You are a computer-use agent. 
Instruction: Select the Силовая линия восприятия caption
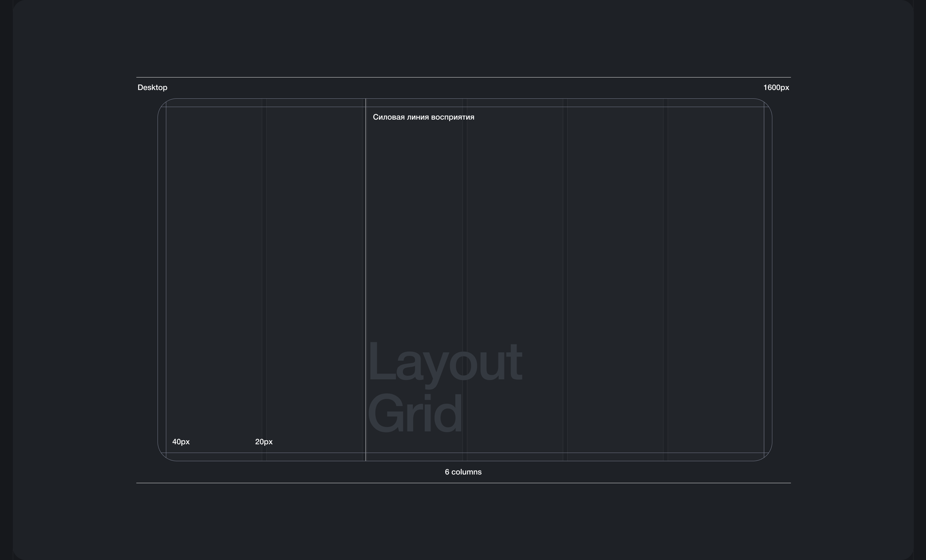pos(423,117)
